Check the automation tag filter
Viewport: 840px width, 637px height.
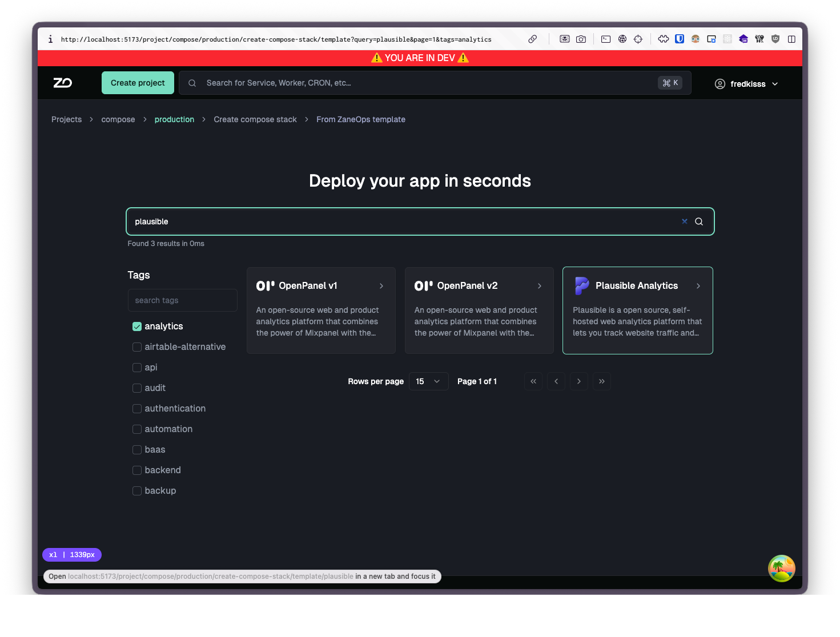tap(137, 429)
